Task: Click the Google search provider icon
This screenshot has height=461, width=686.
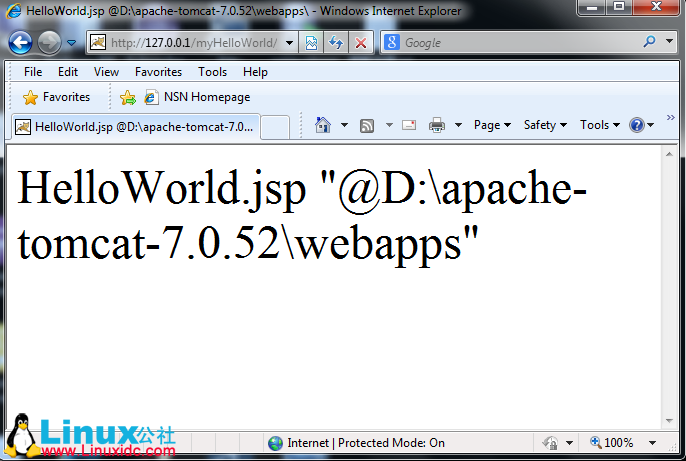Action: [392, 42]
